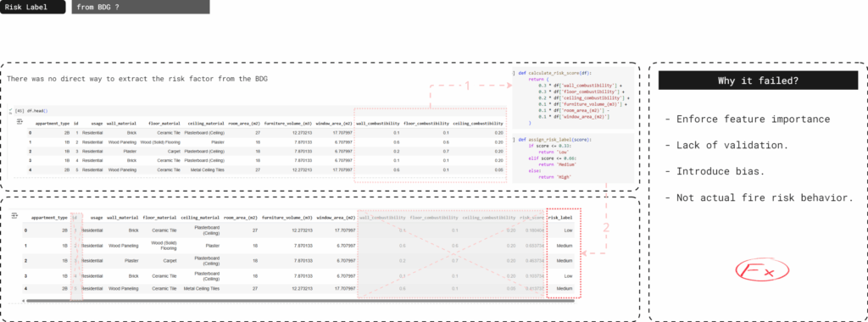Screen dimensions: 868x322
Task: Click the pink number 2 arrow label
Action: pyautogui.click(x=605, y=227)
